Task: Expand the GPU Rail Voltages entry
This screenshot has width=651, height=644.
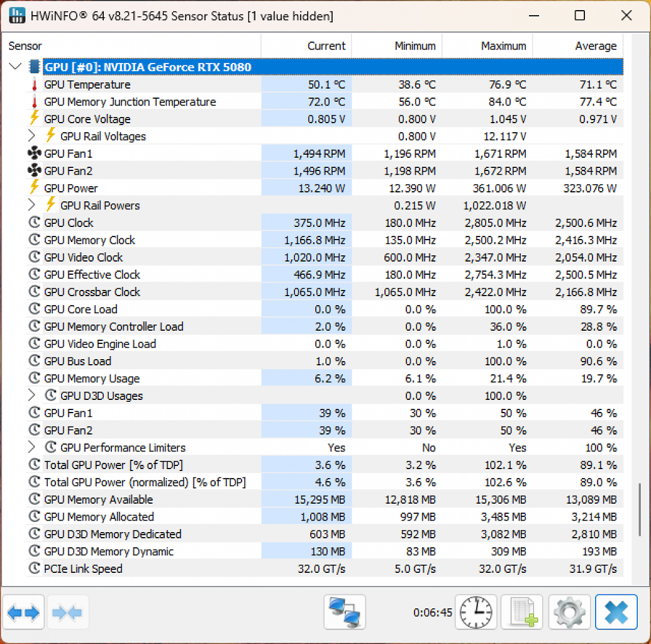Action: click(x=31, y=136)
